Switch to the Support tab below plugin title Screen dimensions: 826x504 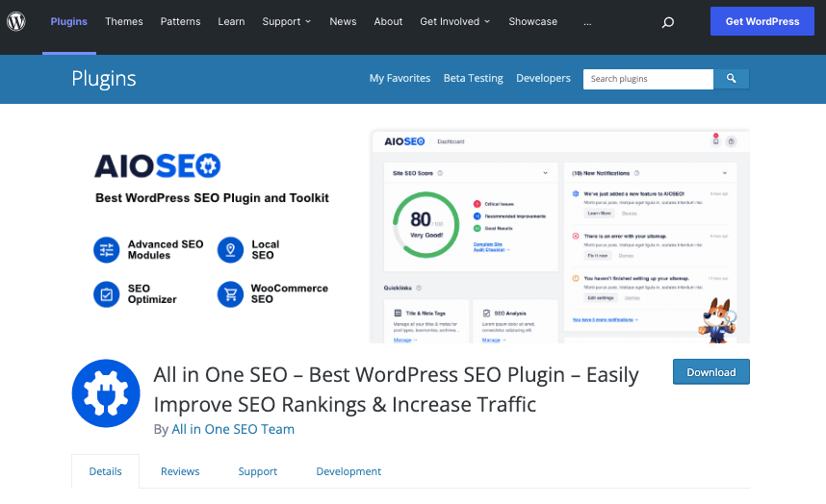pos(258,471)
